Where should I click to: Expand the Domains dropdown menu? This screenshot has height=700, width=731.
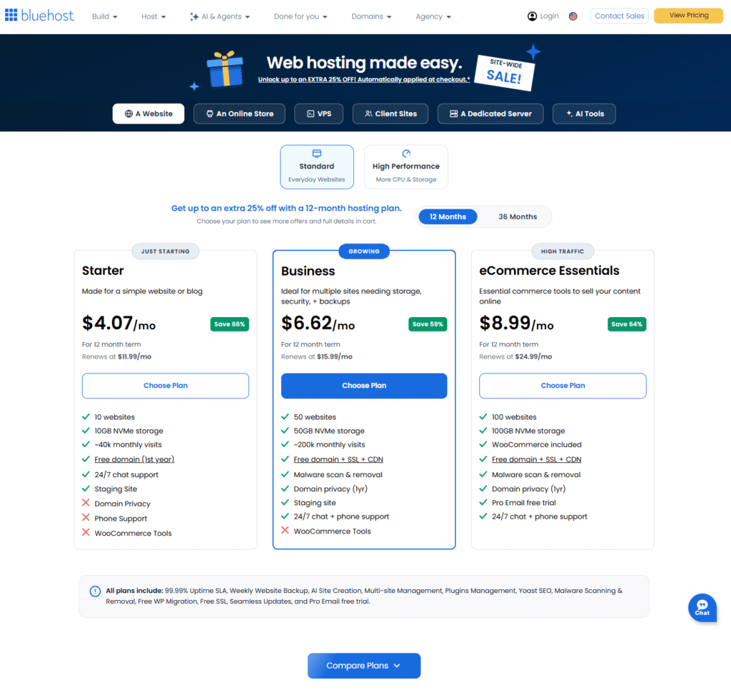pyautogui.click(x=371, y=17)
